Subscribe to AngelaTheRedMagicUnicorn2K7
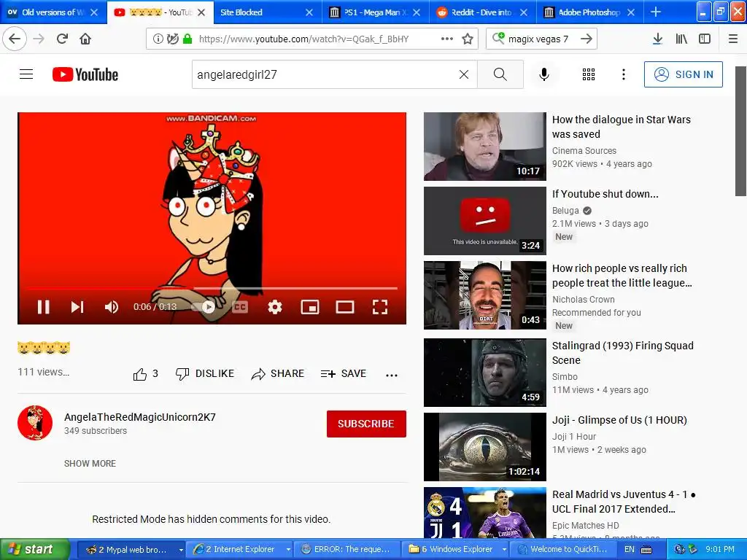 (366, 424)
